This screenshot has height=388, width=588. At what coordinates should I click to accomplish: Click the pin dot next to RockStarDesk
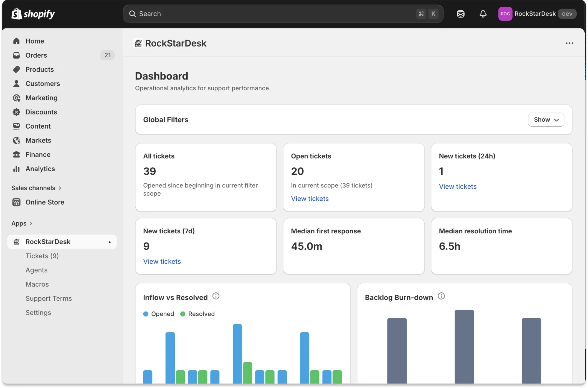point(110,242)
